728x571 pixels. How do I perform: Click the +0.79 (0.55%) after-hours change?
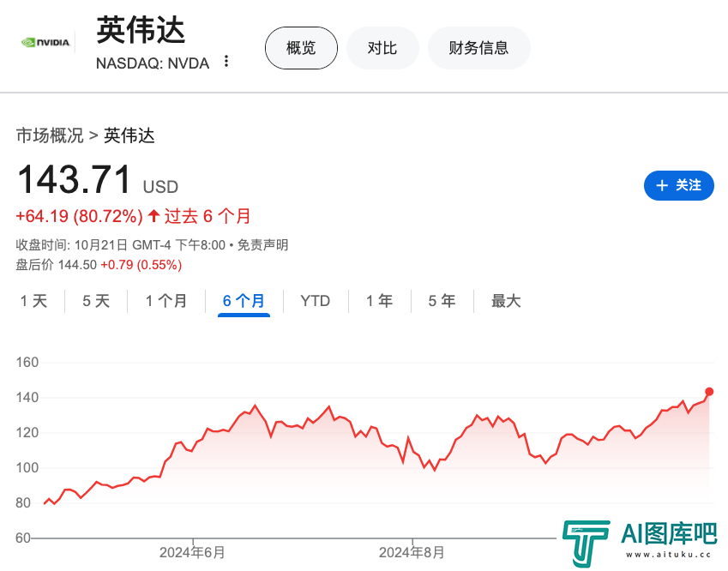141,265
